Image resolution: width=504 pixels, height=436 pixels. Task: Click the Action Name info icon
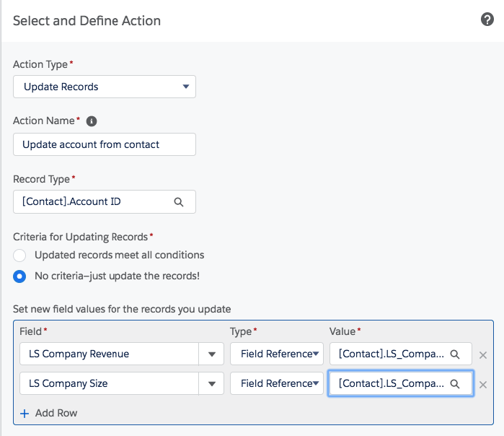[92, 121]
